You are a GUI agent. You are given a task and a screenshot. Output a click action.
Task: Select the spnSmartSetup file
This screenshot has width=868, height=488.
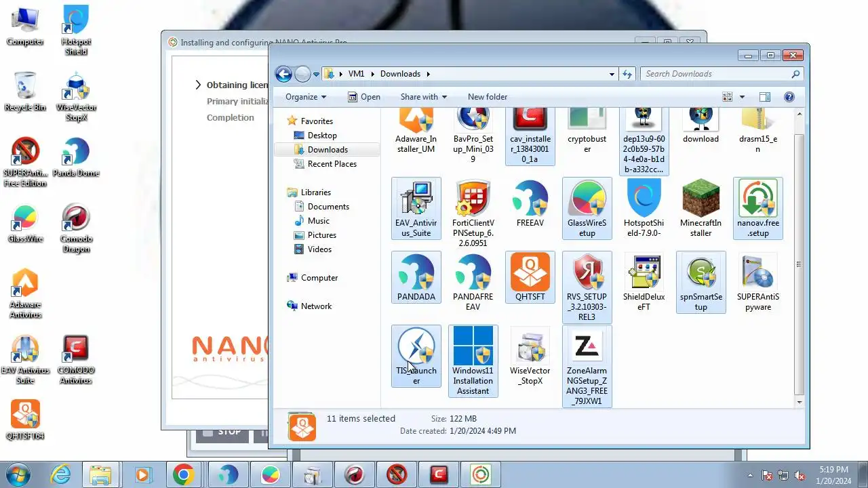point(701,282)
